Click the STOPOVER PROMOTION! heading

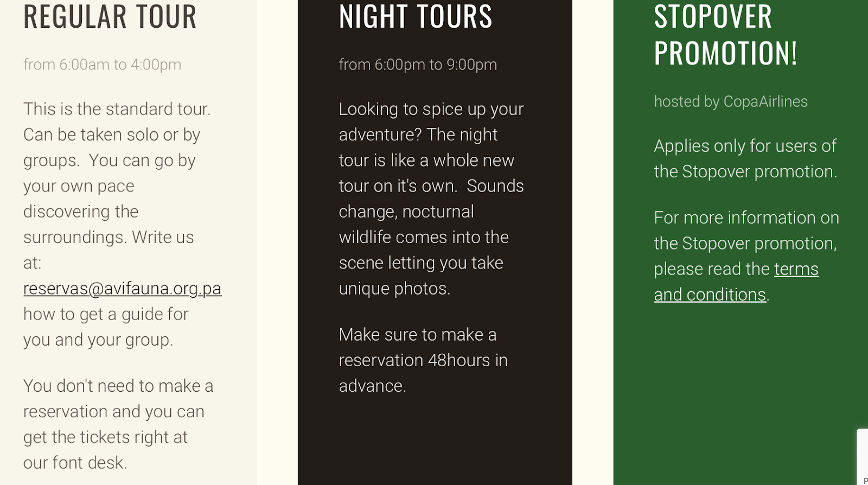coord(726,34)
